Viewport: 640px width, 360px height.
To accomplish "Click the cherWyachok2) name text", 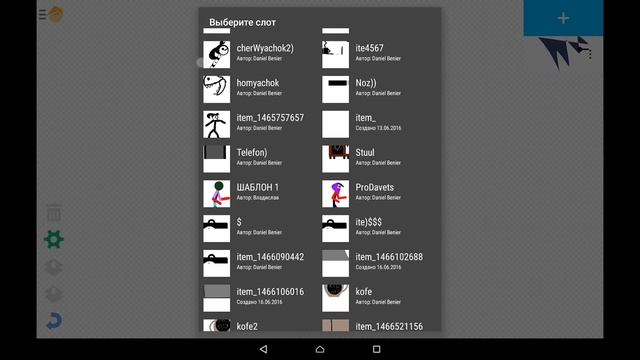I will coord(265,48).
